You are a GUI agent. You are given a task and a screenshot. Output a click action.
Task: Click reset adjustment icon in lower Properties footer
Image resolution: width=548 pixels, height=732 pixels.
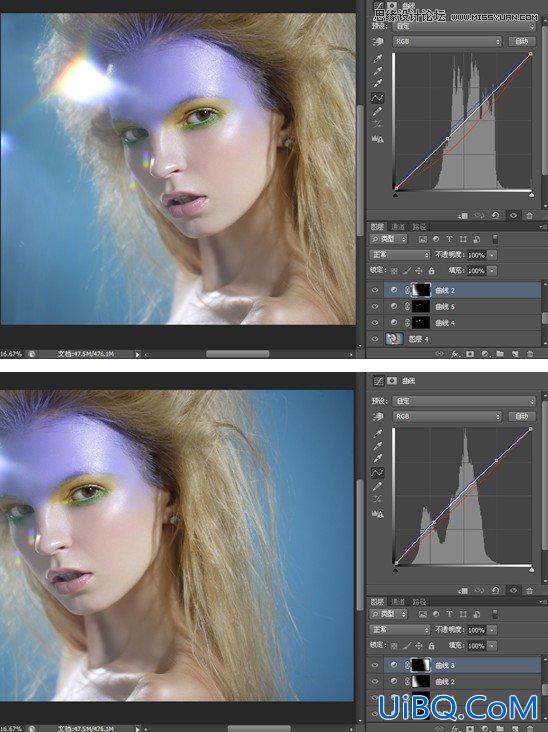(x=495, y=591)
